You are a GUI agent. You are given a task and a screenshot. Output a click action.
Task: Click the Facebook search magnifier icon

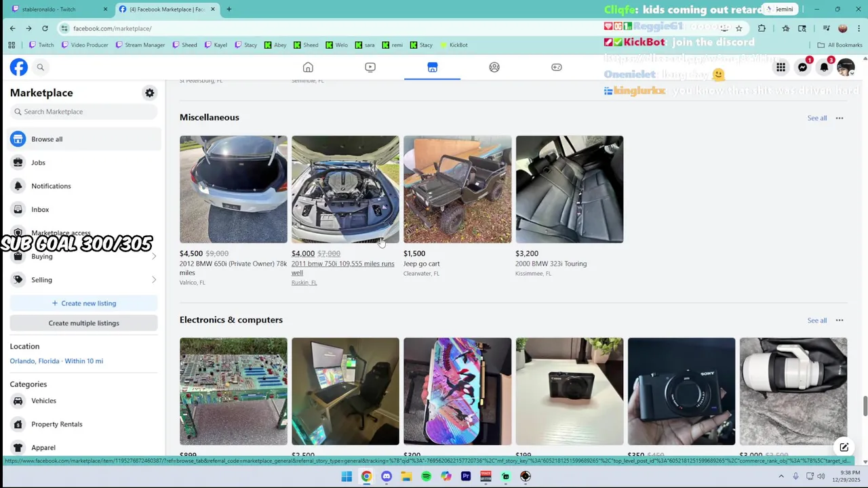tap(41, 67)
